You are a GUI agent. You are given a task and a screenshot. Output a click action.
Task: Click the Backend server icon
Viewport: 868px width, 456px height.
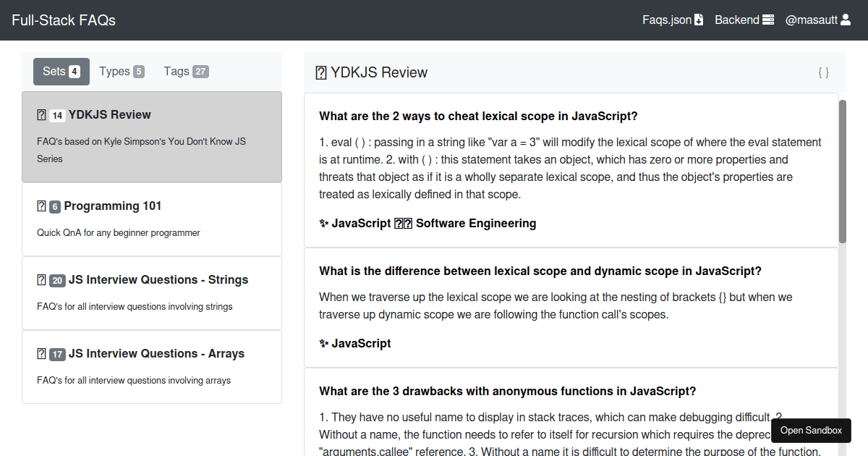(769, 20)
